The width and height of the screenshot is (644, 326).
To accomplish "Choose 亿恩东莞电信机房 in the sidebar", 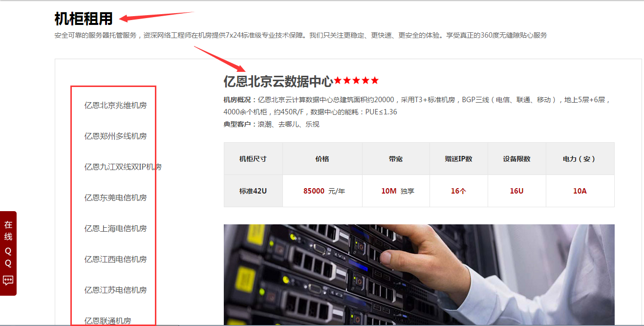I will tap(115, 198).
